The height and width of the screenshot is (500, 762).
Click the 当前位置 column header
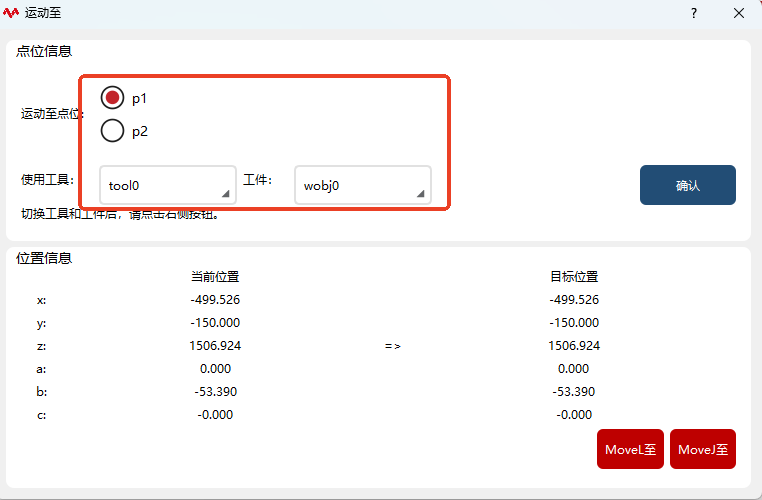coord(215,276)
